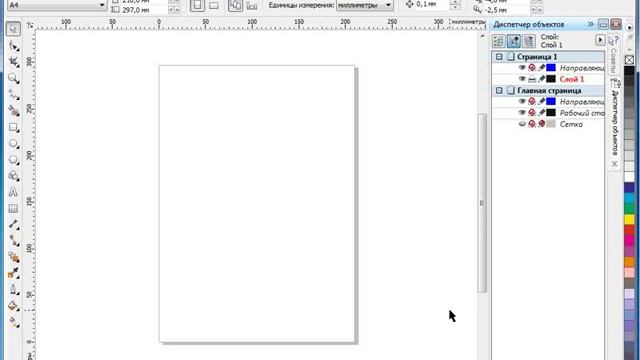This screenshot has width=640, height=360.
Task: Select the Interactive Fill tool
Action: point(13,322)
